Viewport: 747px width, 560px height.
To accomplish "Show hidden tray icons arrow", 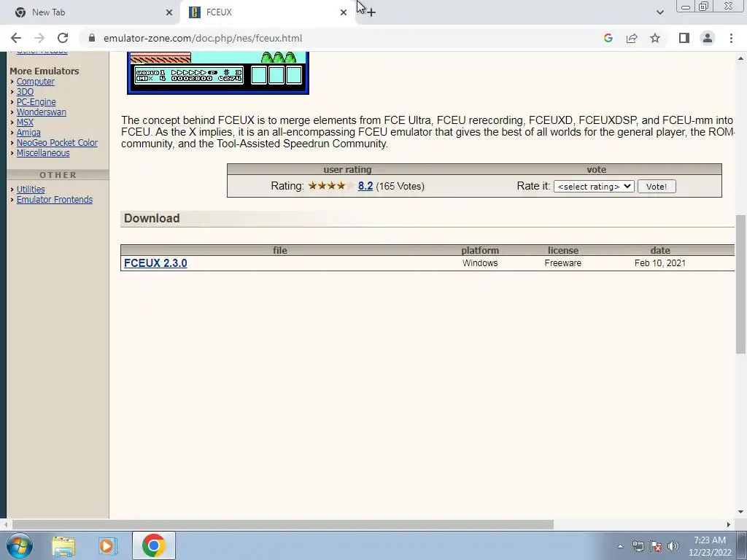I will [x=620, y=546].
